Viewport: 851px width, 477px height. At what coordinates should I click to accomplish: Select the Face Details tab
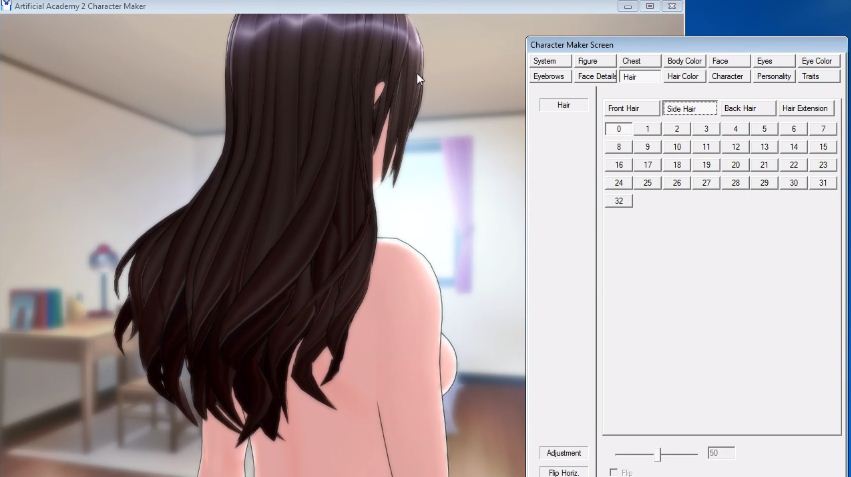pos(595,77)
